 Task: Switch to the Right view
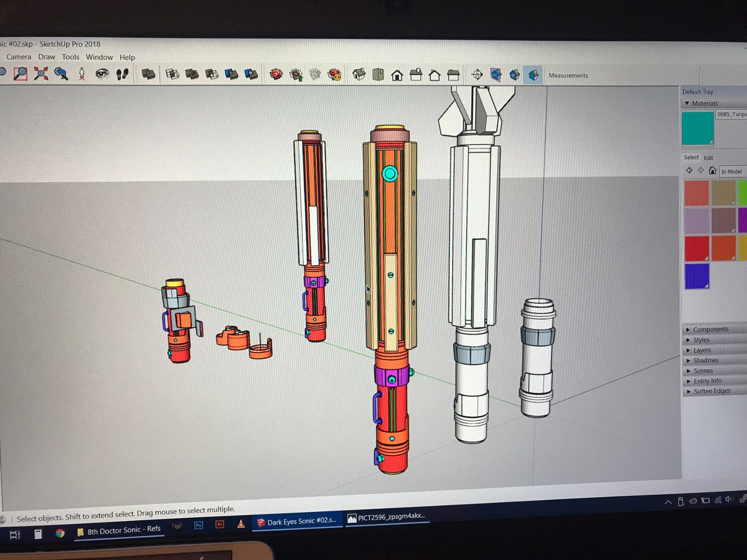tap(416, 75)
